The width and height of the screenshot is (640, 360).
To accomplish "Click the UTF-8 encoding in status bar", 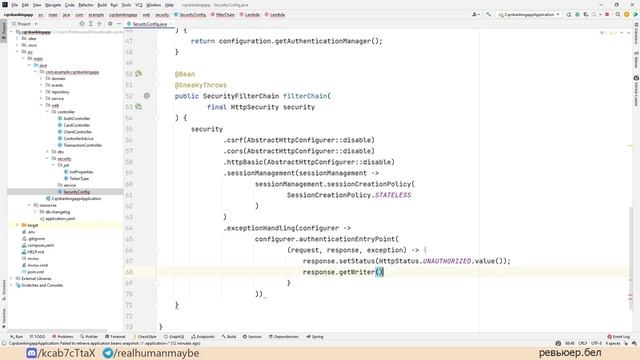I will [x=596, y=344].
